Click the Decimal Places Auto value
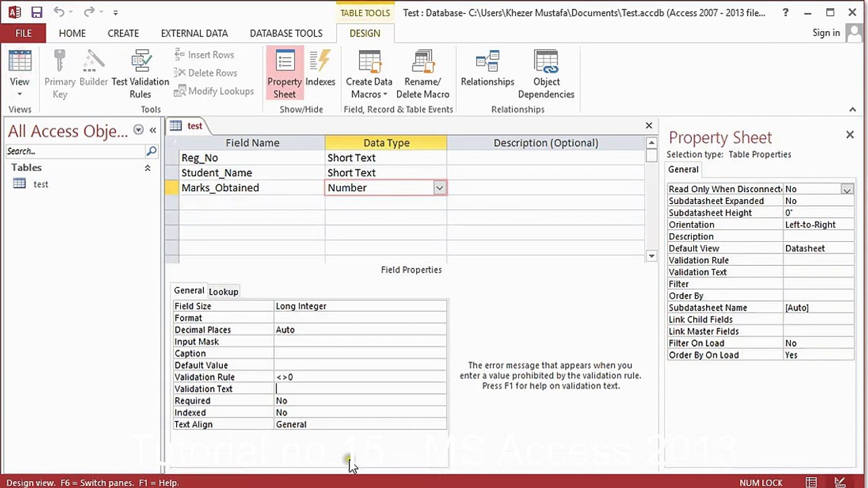This screenshot has width=868, height=488. coord(360,330)
